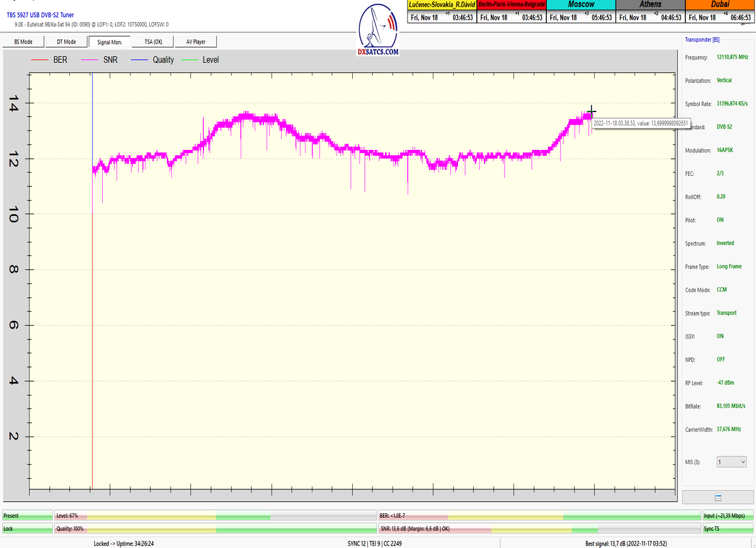Click the DXSATCS.COM satellite dish logo
The height and width of the screenshot is (548, 756).
378,30
